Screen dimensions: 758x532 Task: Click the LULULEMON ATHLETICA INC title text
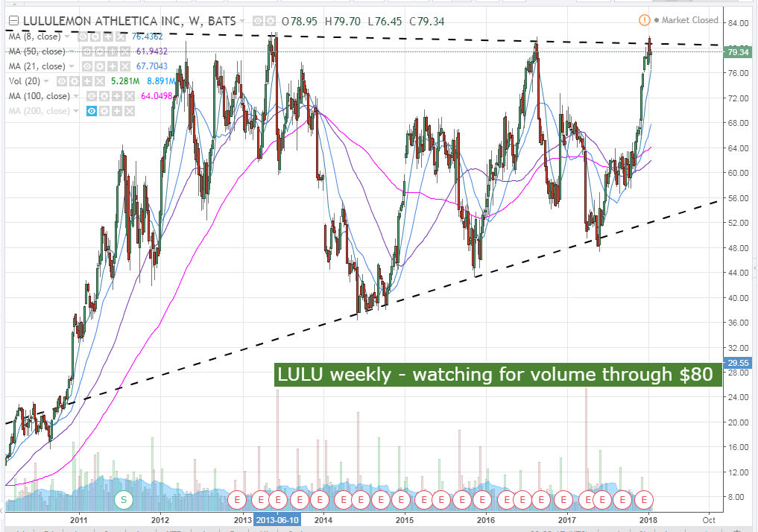point(103,22)
